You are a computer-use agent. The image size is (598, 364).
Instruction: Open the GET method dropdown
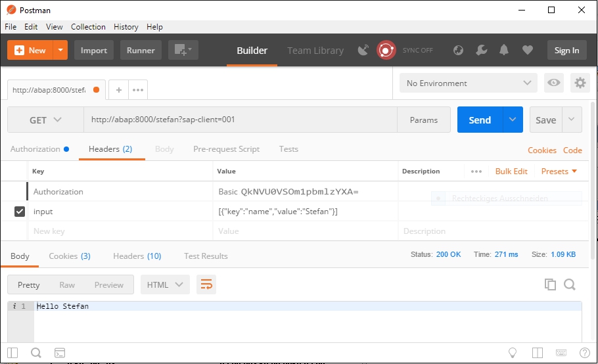tap(45, 120)
